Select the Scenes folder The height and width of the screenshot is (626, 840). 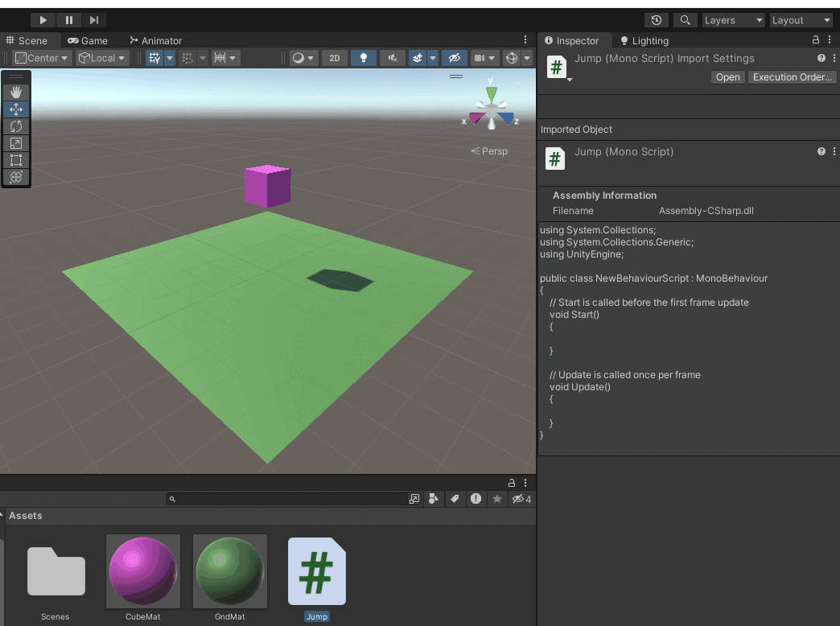click(x=56, y=571)
